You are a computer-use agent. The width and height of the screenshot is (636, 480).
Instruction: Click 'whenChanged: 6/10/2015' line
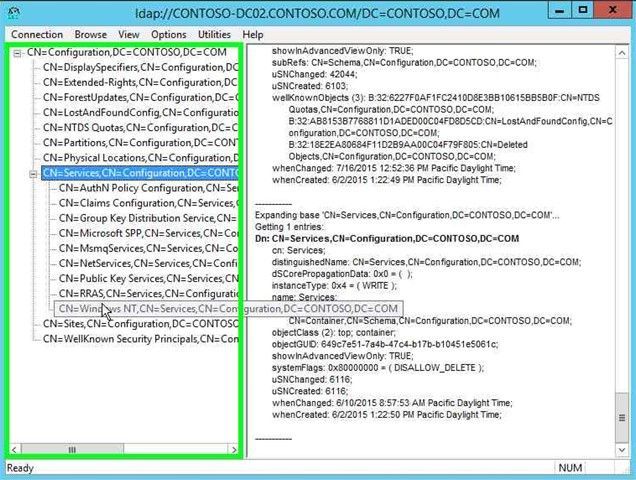click(x=392, y=403)
